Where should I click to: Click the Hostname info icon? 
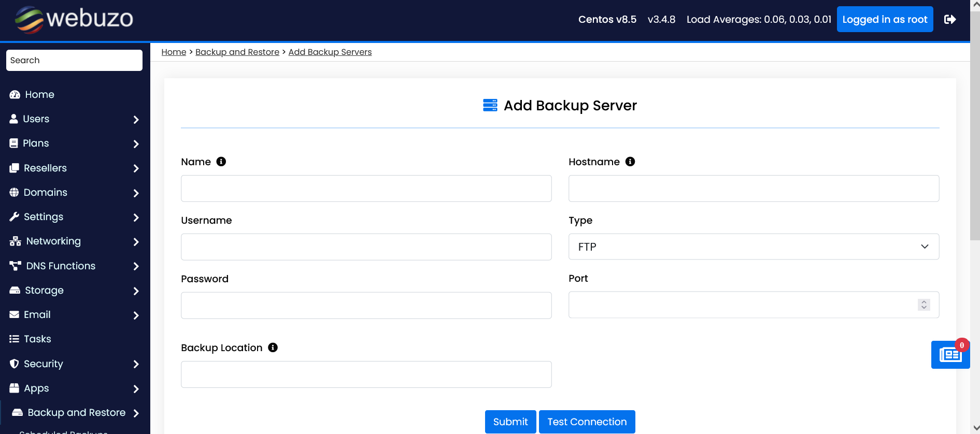[630, 162]
